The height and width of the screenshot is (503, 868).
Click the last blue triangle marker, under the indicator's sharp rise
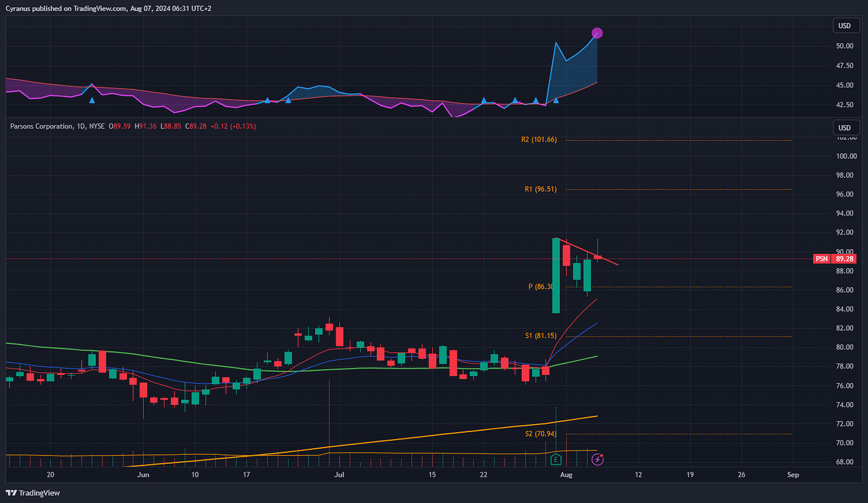pos(556,100)
